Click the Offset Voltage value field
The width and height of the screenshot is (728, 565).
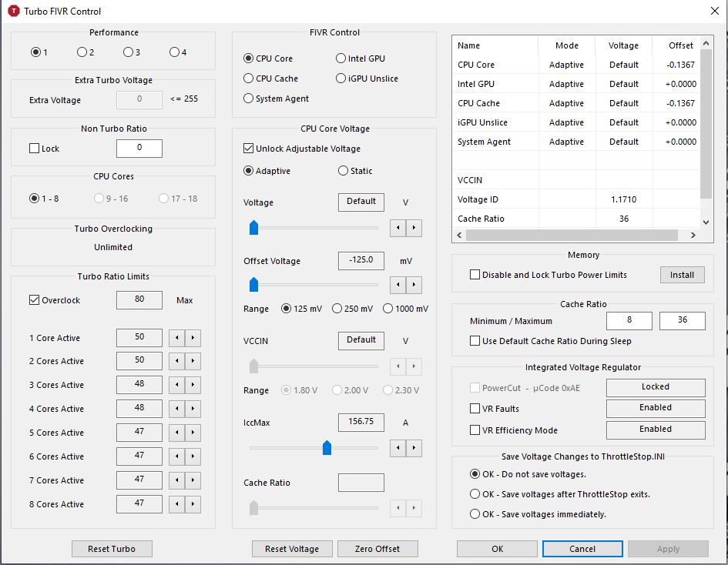[x=361, y=261]
